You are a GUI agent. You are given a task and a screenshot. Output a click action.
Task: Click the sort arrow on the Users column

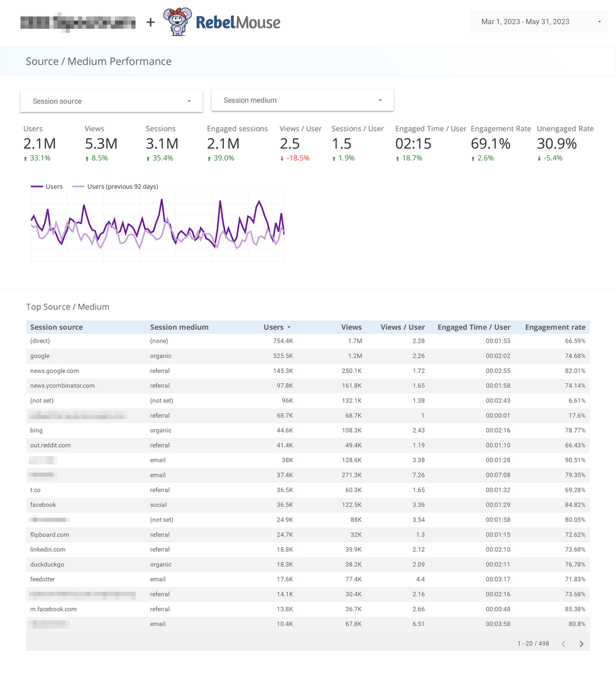coord(289,327)
